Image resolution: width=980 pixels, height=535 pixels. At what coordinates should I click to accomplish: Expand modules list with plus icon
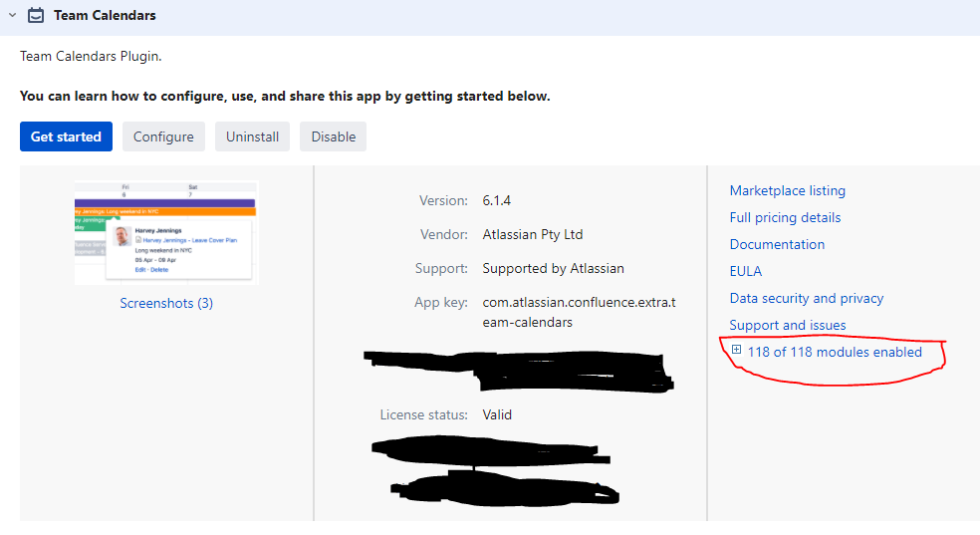coord(736,350)
